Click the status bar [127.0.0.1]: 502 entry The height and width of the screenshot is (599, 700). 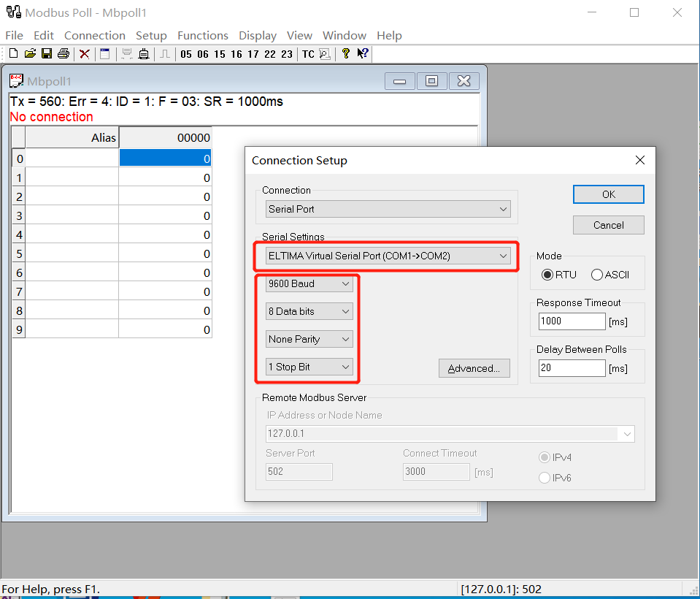(501, 590)
